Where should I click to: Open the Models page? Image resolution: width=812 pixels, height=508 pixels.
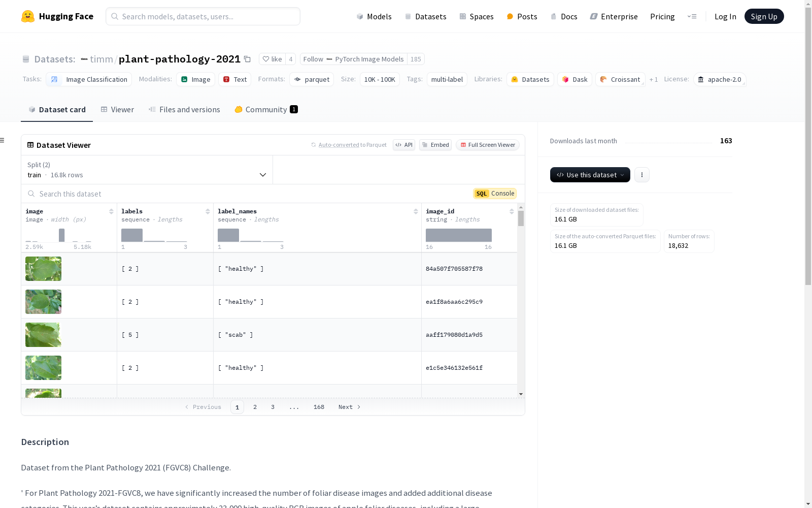tap(374, 16)
